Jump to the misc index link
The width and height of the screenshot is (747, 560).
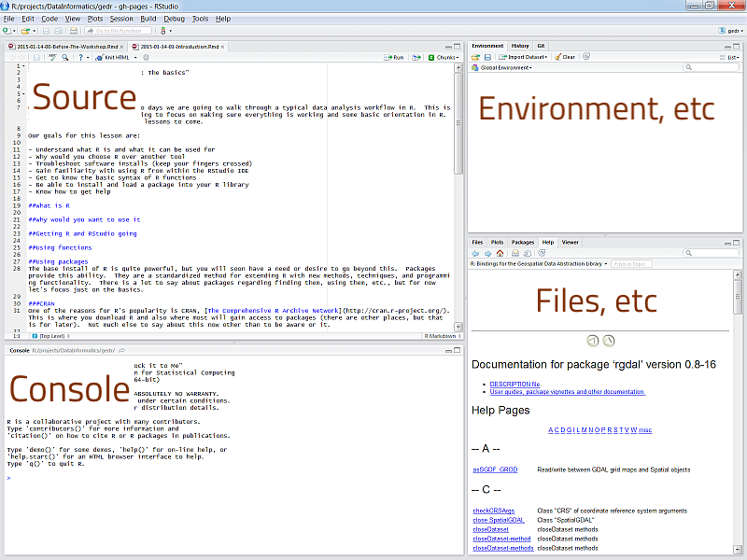(x=645, y=430)
